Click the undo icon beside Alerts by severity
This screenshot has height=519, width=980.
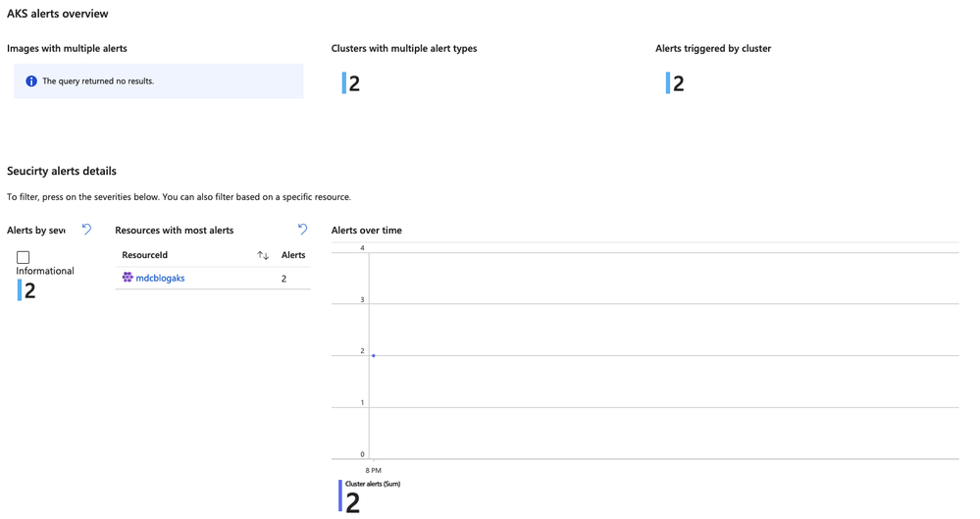tap(87, 230)
